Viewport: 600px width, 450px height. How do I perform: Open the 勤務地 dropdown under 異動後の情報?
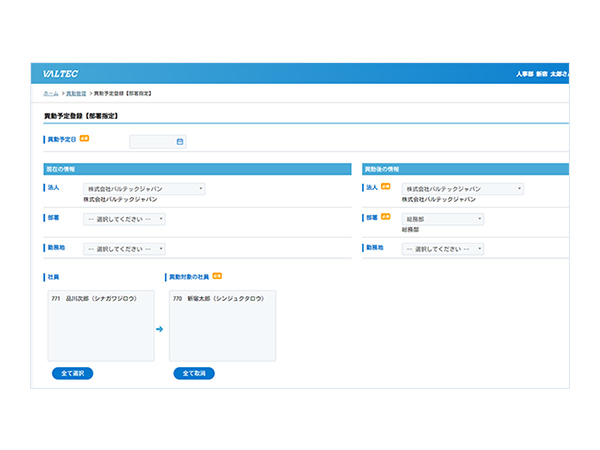click(x=443, y=249)
